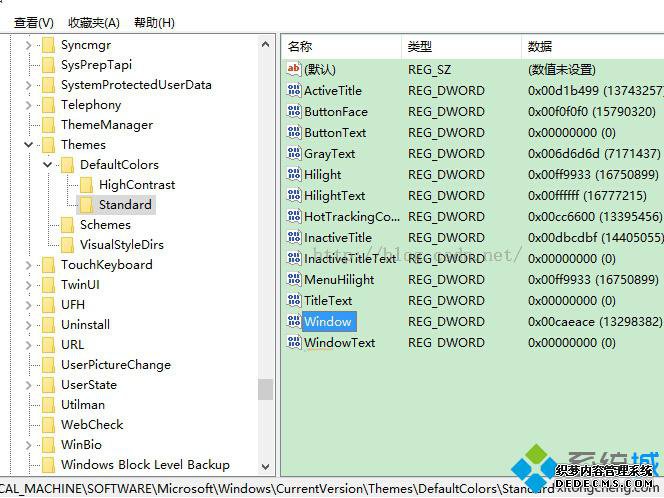Screen dimensions: 664x498
Task: Click the DWORD icon beside HilightText
Action: click(293, 195)
